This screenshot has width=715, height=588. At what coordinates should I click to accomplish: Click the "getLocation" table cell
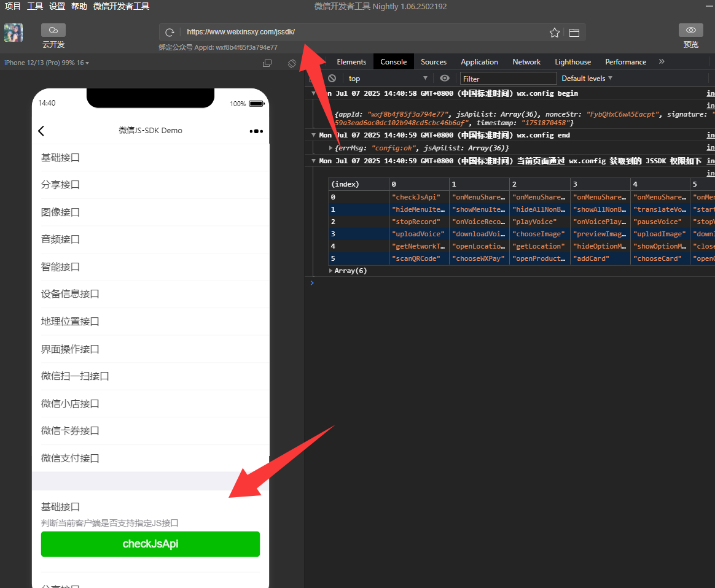pyautogui.click(x=539, y=246)
